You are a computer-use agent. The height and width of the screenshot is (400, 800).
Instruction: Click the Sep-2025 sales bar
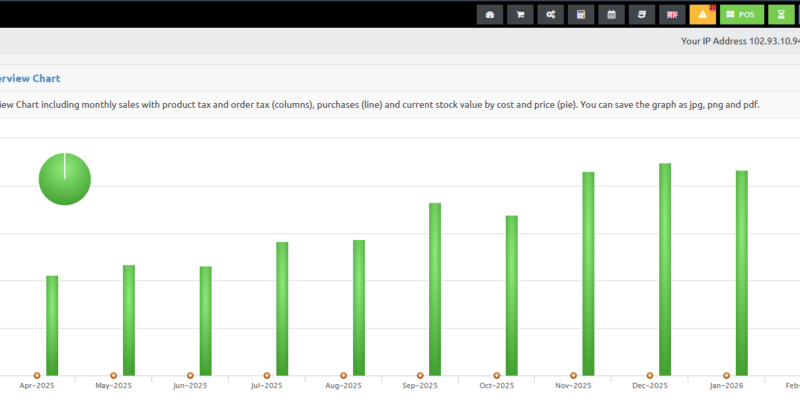[435, 289]
